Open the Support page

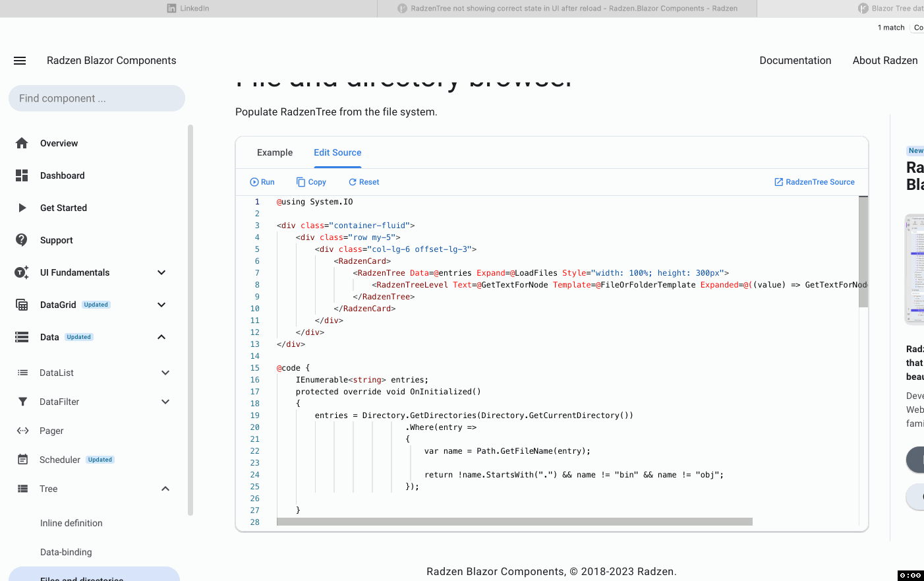[57, 240]
